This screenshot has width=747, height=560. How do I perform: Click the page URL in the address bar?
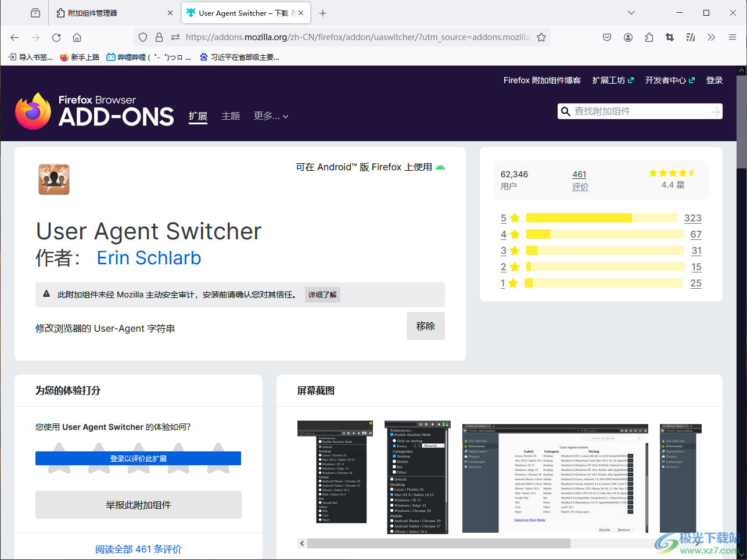(x=358, y=37)
